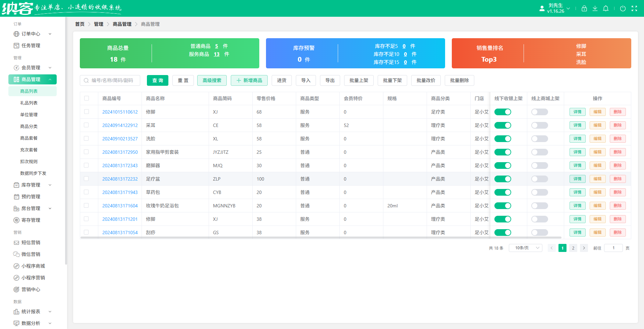Enable 线上商城上架 toggle for 采耳
The image size is (644, 329).
click(539, 125)
